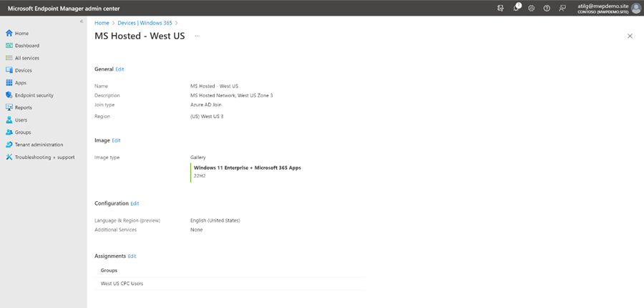Click the (US) West US 3 region value
This screenshot has height=308, width=644.
point(207,116)
